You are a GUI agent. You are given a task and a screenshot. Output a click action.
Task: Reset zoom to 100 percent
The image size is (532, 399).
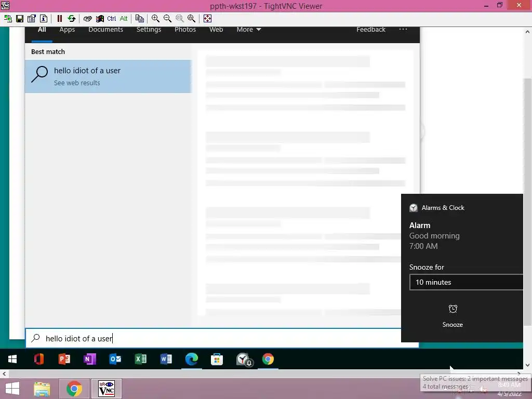179,19
